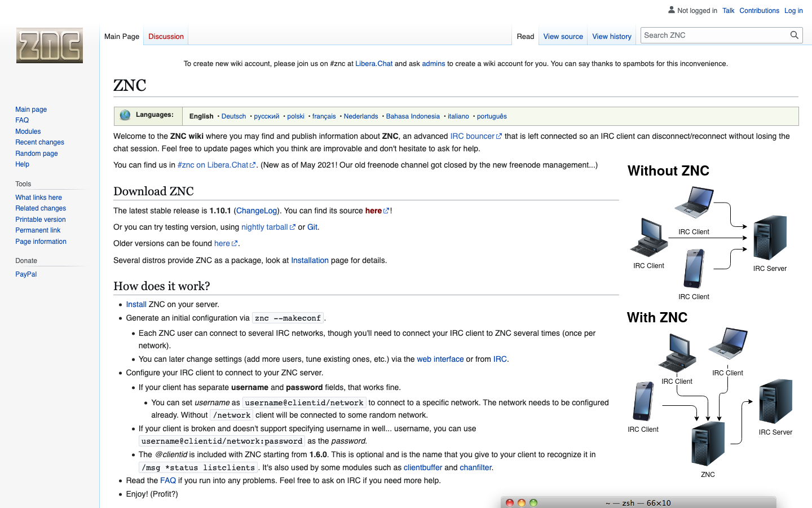
Task: Click the external link icon after 'IRC bouncer'
Action: click(500, 135)
